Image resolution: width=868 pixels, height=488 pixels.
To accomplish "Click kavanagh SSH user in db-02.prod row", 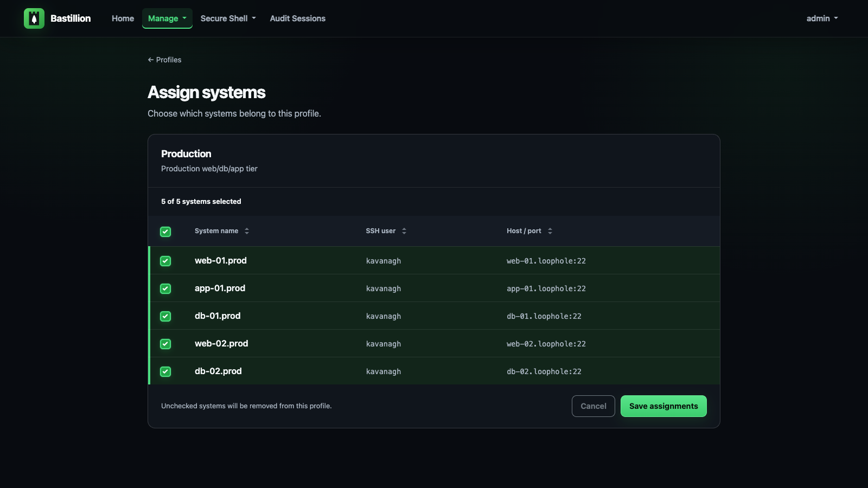I will click(384, 371).
